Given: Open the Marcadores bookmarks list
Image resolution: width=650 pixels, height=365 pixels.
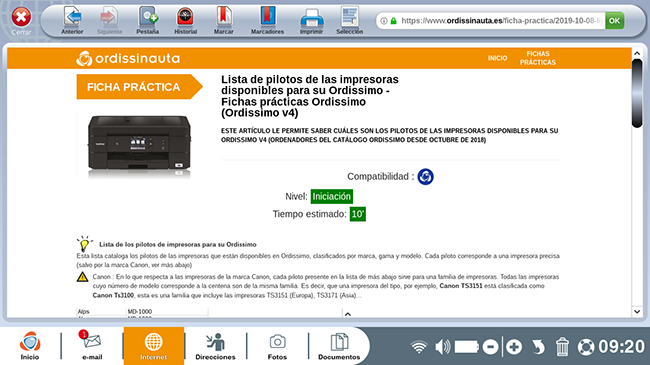Looking at the screenshot, I should [x=267, y=20].
